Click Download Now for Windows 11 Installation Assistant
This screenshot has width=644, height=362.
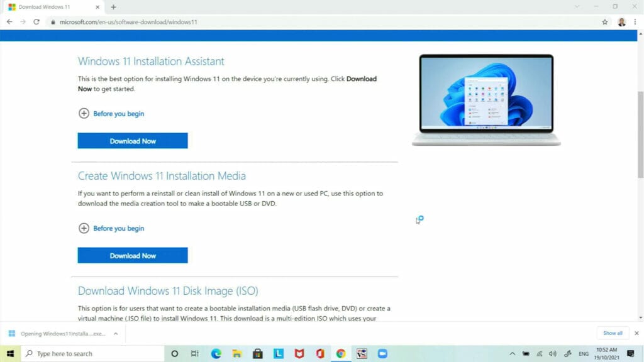pos(132,140)
